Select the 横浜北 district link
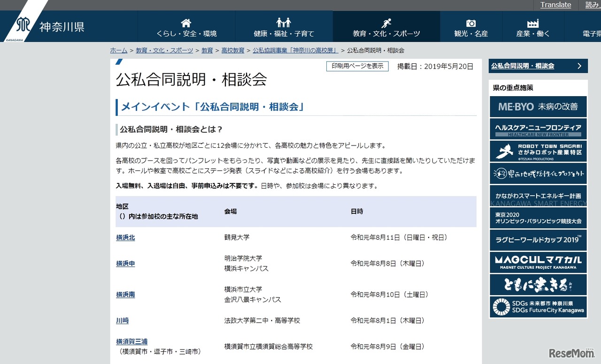The image size is (601, 364). point(125,237)
